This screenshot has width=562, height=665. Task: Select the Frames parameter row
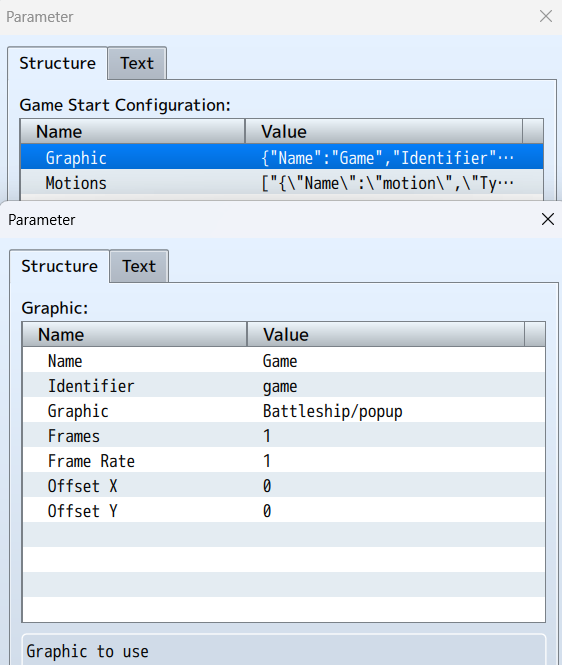click(284, 435)
